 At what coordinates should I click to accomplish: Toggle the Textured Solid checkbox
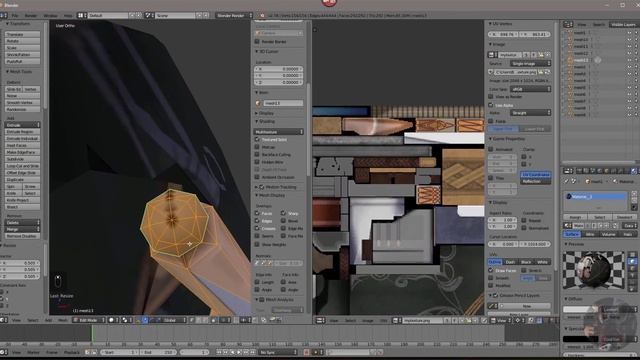(257, 140)
